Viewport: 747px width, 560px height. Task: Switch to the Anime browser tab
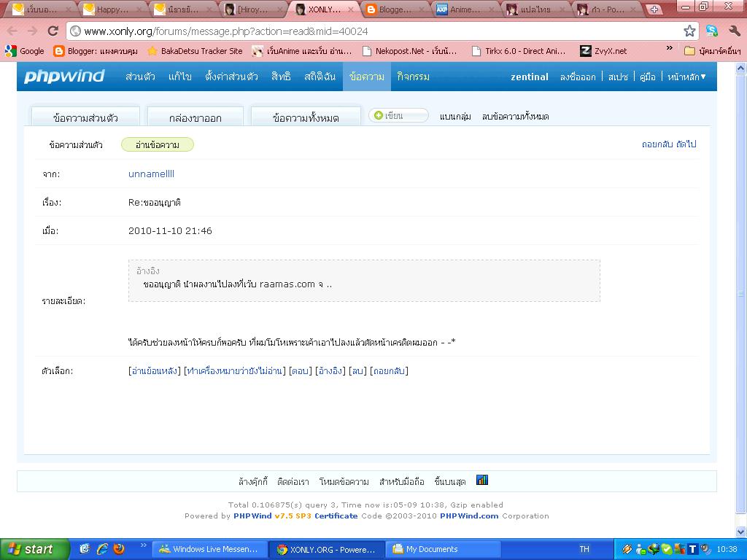[465, 9]
